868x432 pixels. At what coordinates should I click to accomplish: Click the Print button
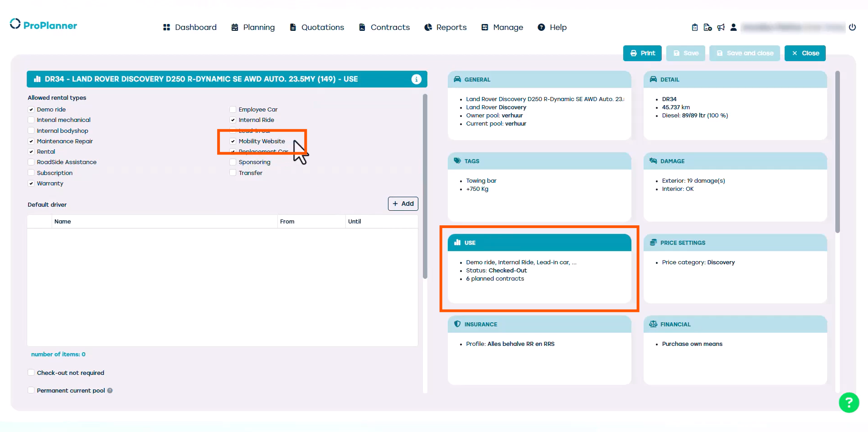click(x=642, y=53)
